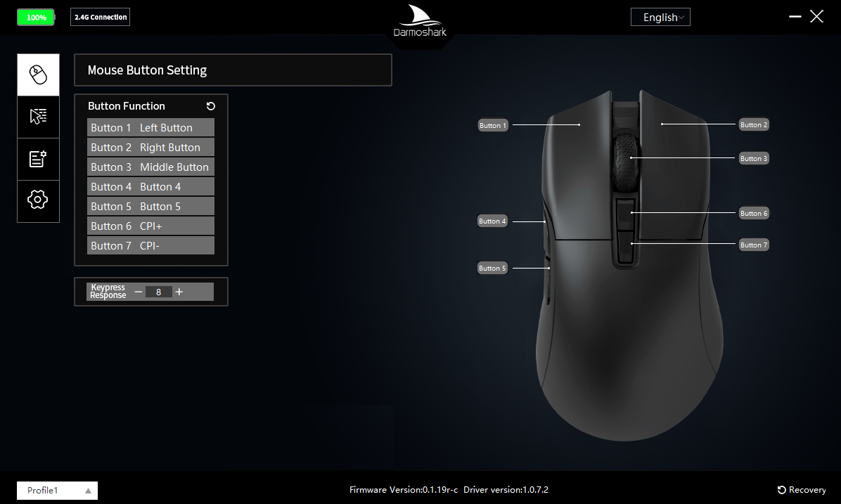This screenshot has width=841, height=504.
Task: Click the Recovery button
Action: pyautogui.click(x=802, y=489)
